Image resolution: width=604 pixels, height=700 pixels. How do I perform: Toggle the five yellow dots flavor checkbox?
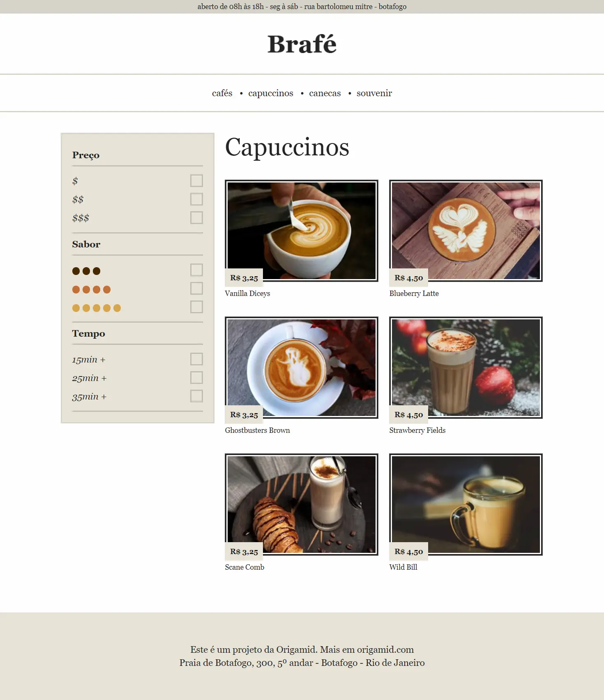(x=196, y=307)
